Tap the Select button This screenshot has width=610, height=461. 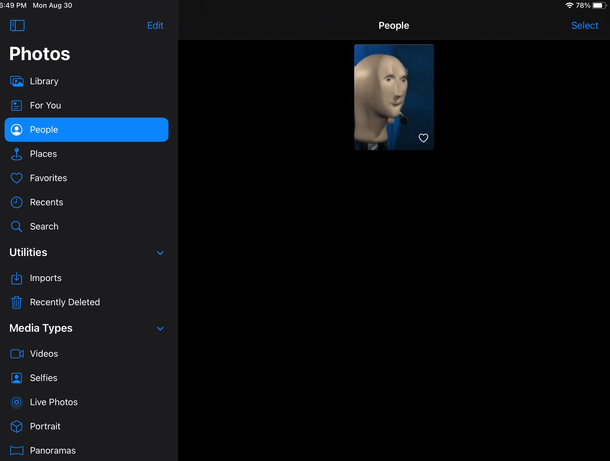pyautogui.click(x=584, y=26)
